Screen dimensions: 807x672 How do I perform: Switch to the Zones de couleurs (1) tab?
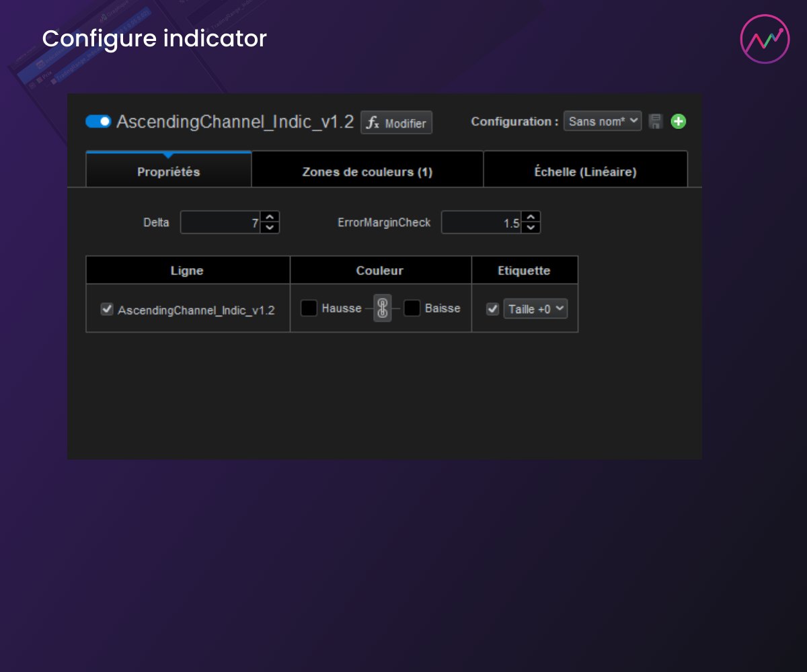tap(367, 172)
